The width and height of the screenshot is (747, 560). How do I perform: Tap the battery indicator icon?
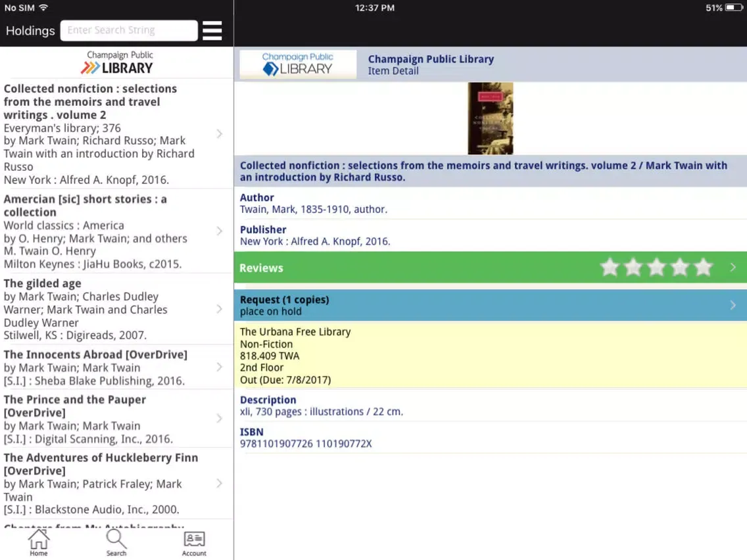pos(734,8)
